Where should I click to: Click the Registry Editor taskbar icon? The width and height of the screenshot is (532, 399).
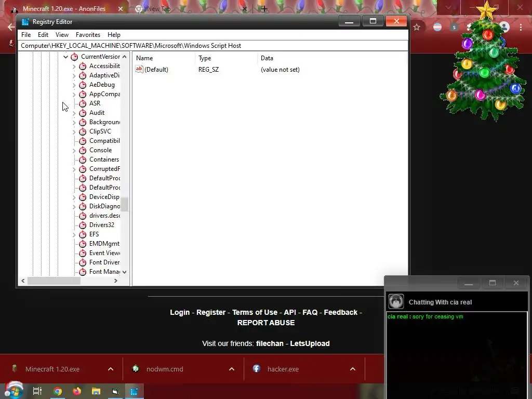click(134, 391)
